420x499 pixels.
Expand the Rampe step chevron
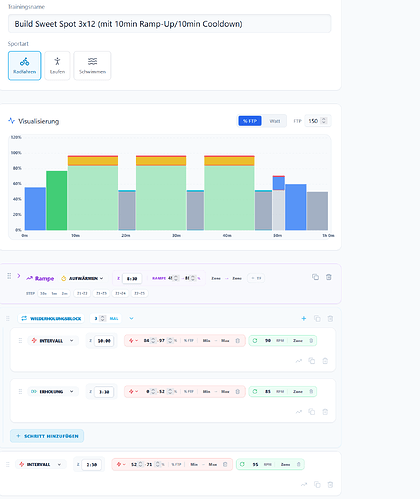pos(19,276)
